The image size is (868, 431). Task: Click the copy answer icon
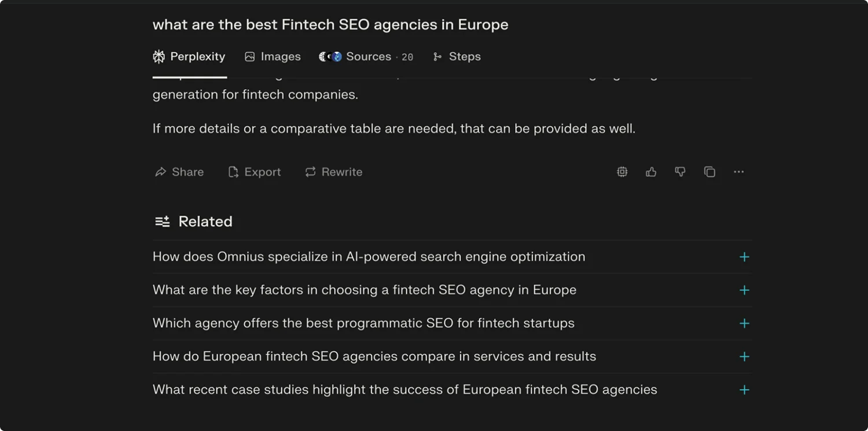click(709, 172)
